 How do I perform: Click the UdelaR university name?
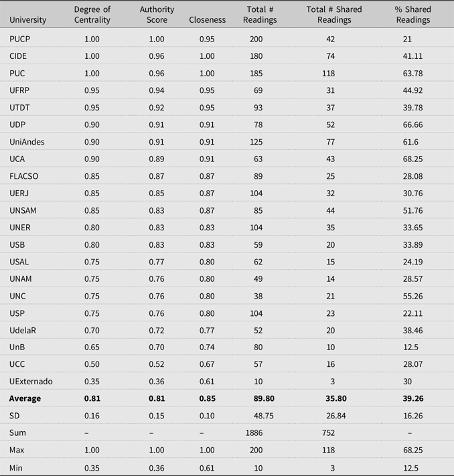pyautogui.click(x=23, y=330)
